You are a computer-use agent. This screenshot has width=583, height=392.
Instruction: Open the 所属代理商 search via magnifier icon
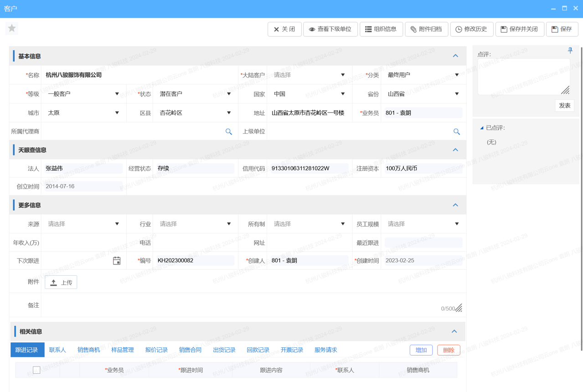click(228, 131)
